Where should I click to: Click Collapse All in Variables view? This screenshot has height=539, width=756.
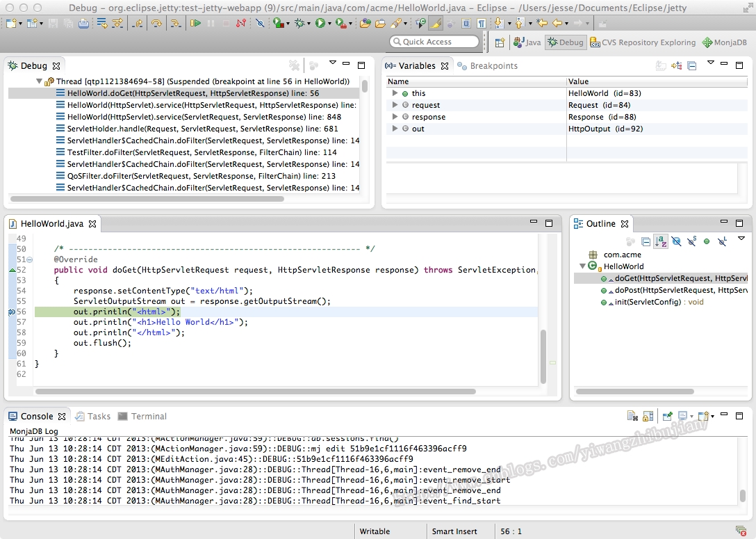692,65
